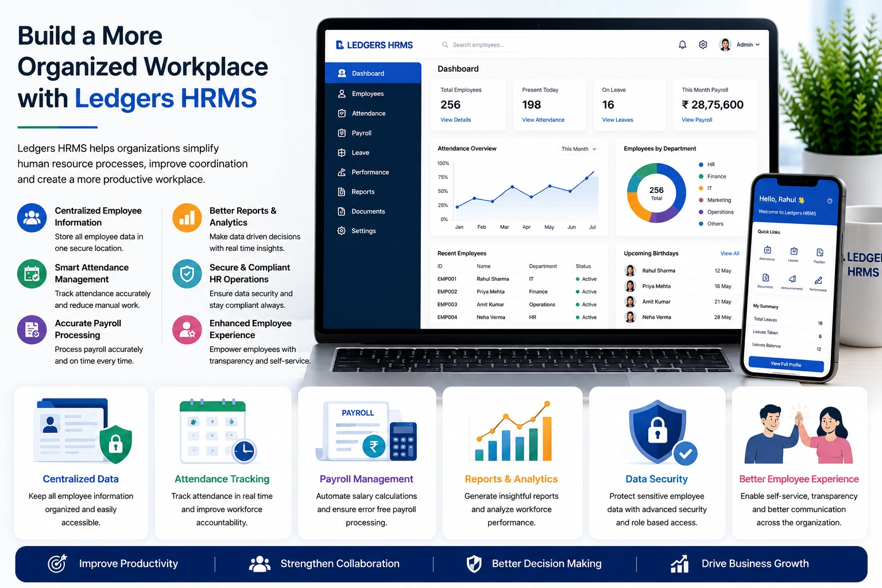
Task: Open Documents icon in the dashboard sidebar
Action: click(342, 211)
